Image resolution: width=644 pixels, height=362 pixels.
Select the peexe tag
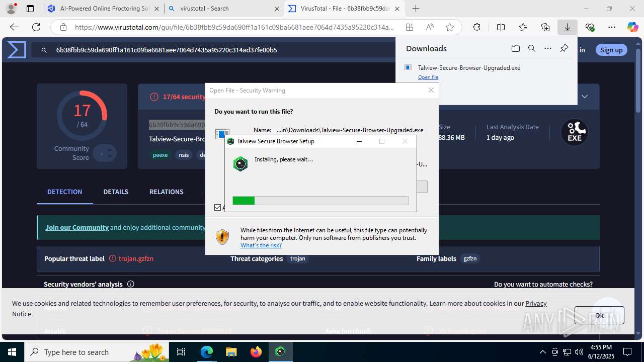coord(160,155)
